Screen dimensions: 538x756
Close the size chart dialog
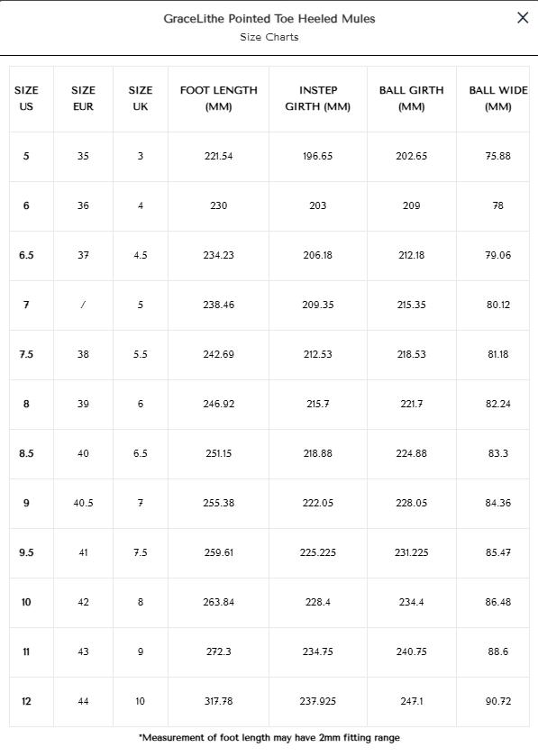click(523, 18)
